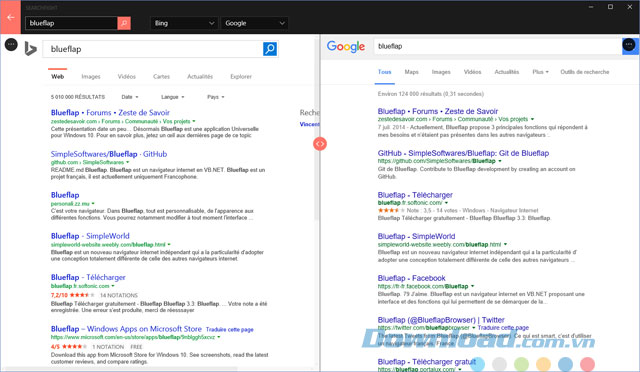Open Google result Blueflap - Télécharger
Image resolution: width=640 pixels, height=372 pixels.
[x=415, y=195]
